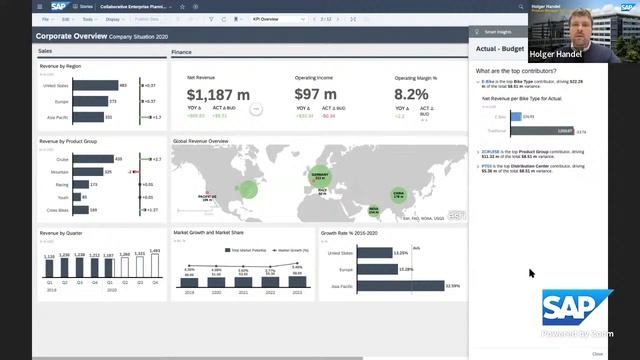Select the India bubble on map

point(373,211)
